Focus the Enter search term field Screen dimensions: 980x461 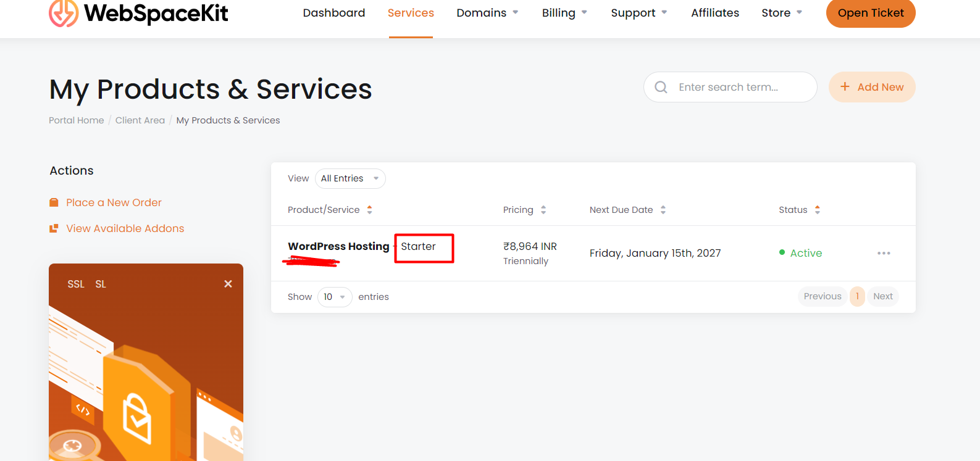731,87
